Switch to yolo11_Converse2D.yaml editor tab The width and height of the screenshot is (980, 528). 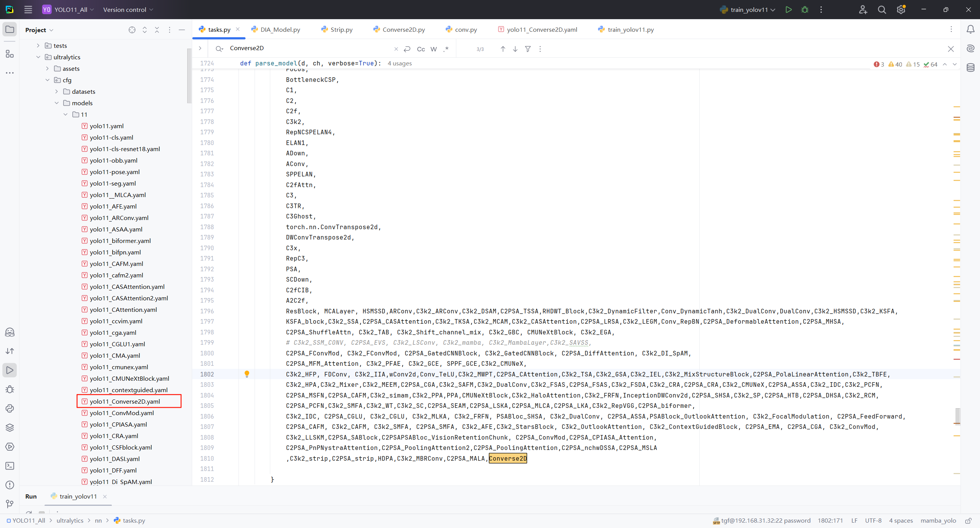(541, 29)
